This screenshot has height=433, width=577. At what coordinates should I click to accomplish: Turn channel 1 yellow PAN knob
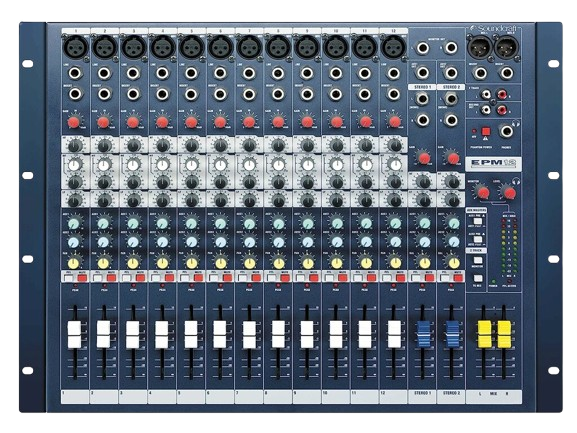pos(74,263)
